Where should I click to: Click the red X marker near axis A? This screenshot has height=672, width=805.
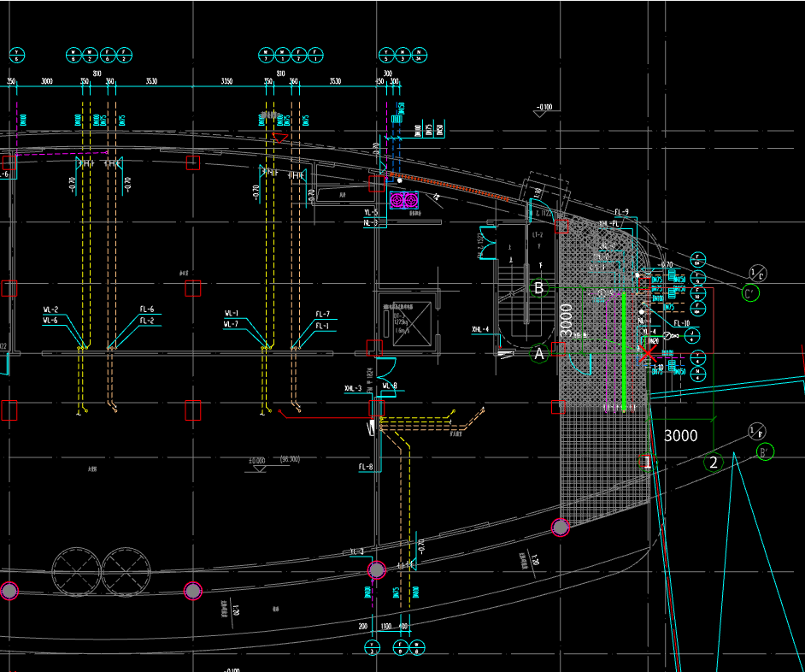pos(647,353)
